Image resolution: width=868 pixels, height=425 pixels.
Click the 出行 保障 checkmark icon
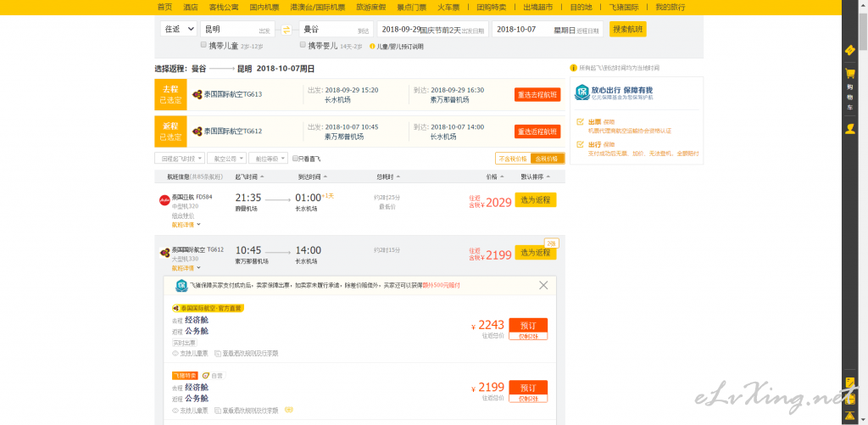580,144
